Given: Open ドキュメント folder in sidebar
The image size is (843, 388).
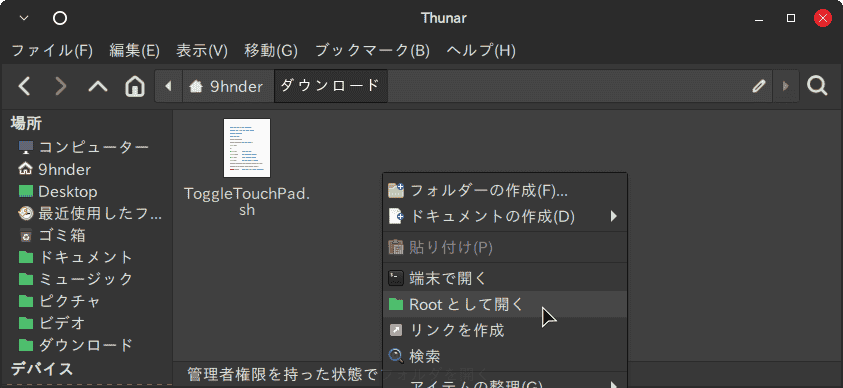Looking at the screenshot, I should point(86,257).
